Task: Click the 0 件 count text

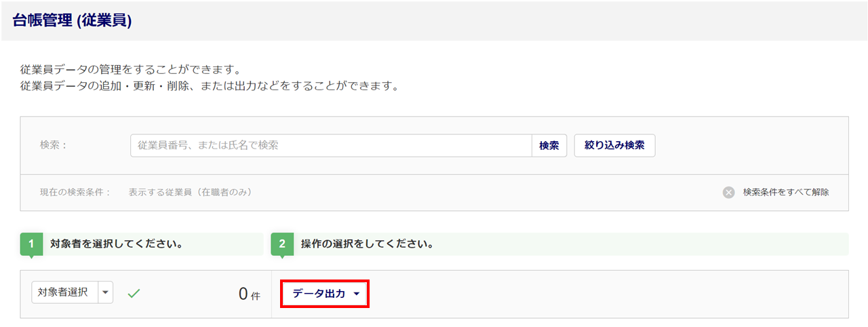Action: (x=249, y=294)
